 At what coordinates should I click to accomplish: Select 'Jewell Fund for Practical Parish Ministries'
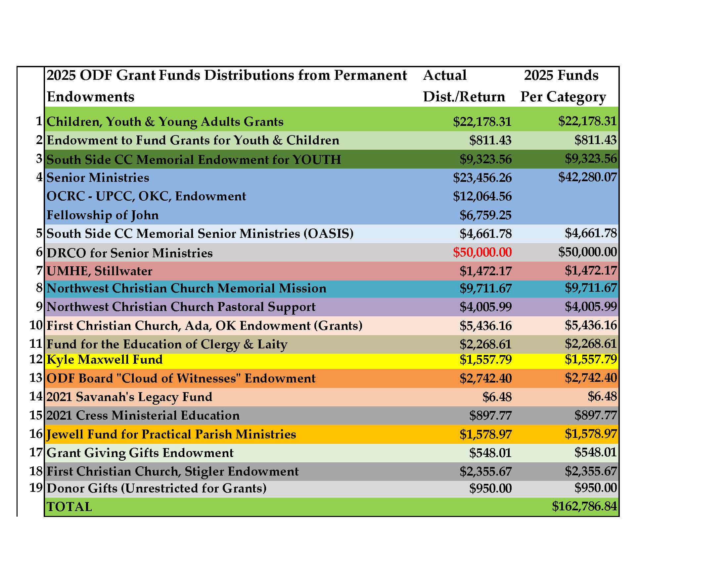pos(171,434)
